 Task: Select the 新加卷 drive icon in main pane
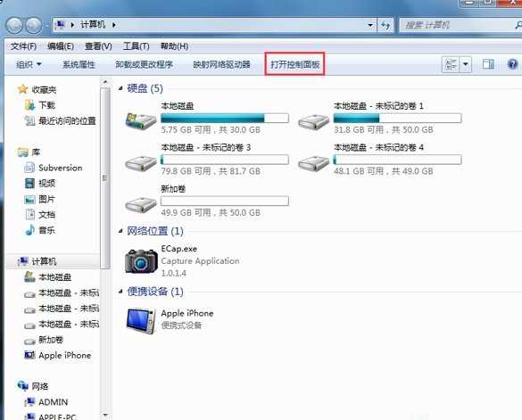point(141,203)
